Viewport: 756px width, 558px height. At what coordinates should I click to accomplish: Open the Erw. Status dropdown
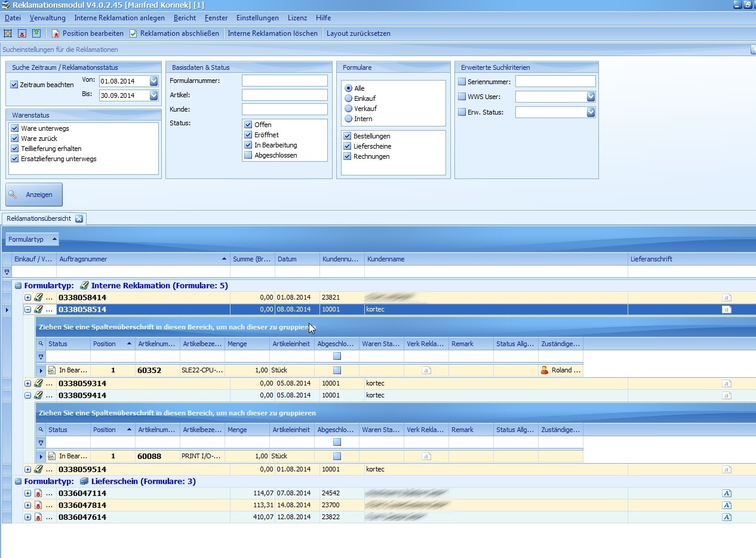[x=591, y=112]
